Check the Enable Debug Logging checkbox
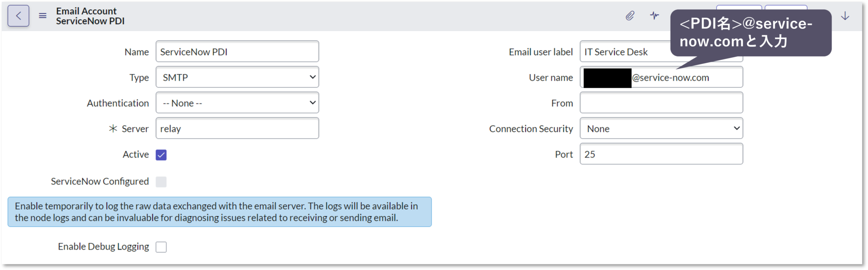 tap(161, 246)
